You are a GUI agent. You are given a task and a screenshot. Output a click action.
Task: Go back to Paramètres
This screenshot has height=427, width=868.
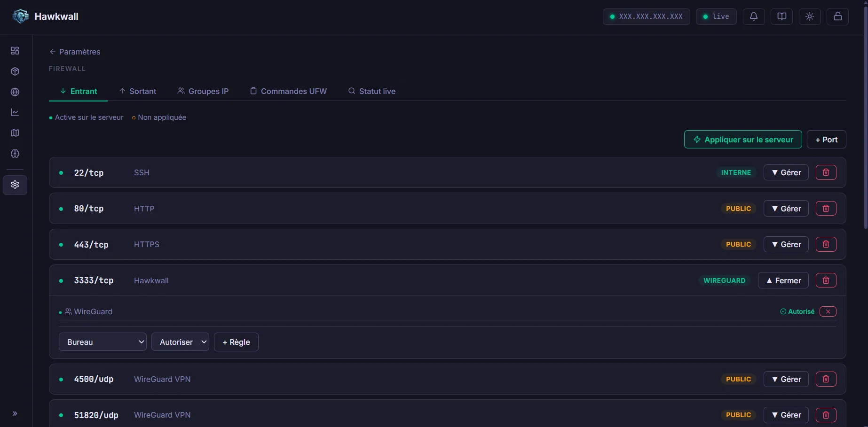click(75, 52)
